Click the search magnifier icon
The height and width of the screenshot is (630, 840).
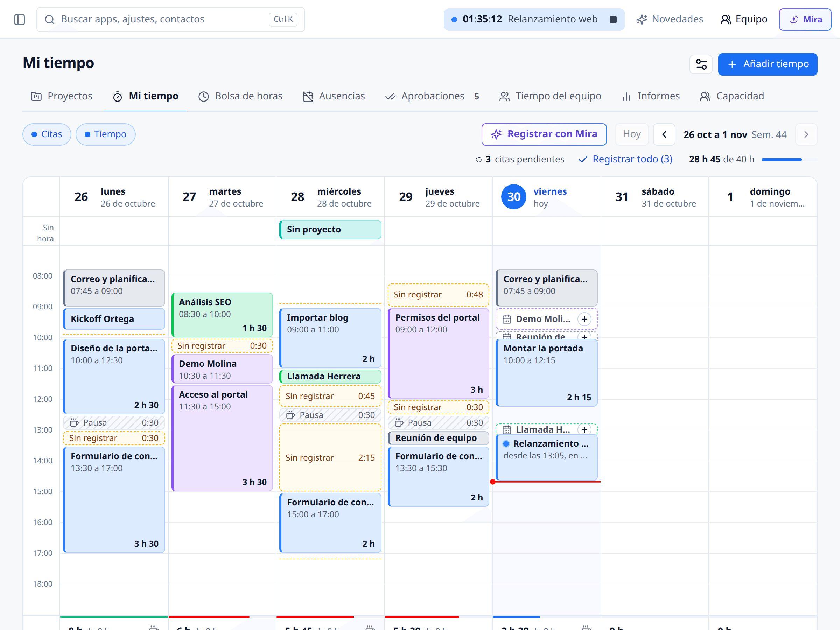tap(50, 19)
